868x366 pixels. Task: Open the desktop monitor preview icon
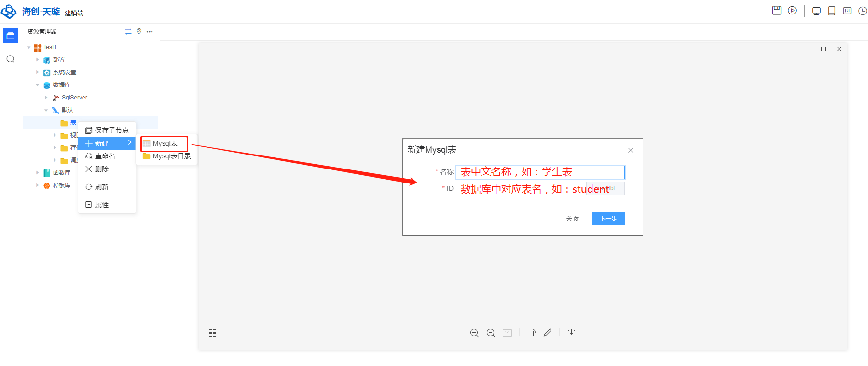click(816, 11)
